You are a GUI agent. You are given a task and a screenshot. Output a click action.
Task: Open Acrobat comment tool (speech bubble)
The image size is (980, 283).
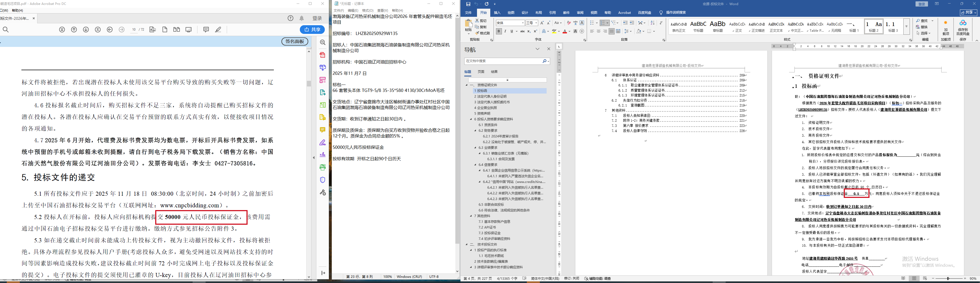(206, 30)
